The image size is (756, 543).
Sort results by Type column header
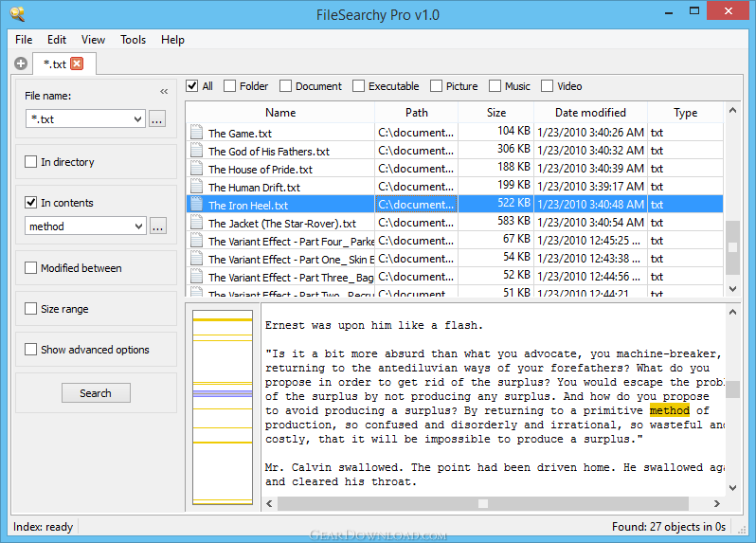pos(686,113)
